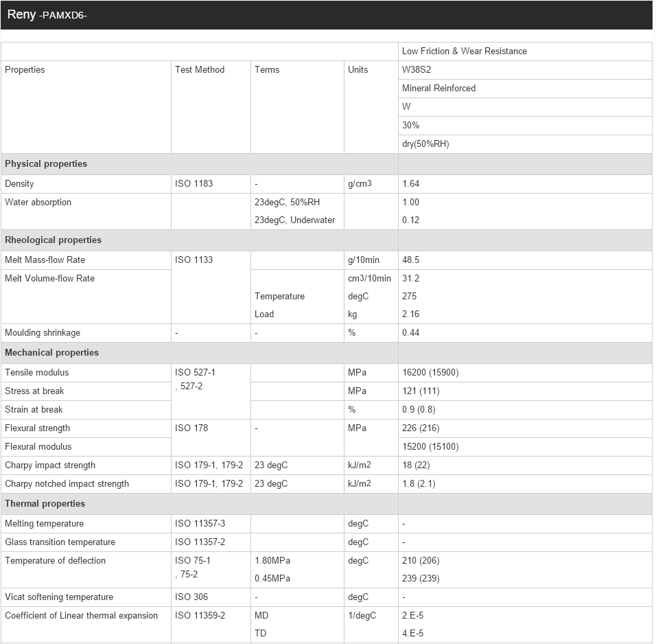Click the "Rheological properties" section heading
Screen dimensions: 656x644
pyautogui.click(x=53, y=240)
